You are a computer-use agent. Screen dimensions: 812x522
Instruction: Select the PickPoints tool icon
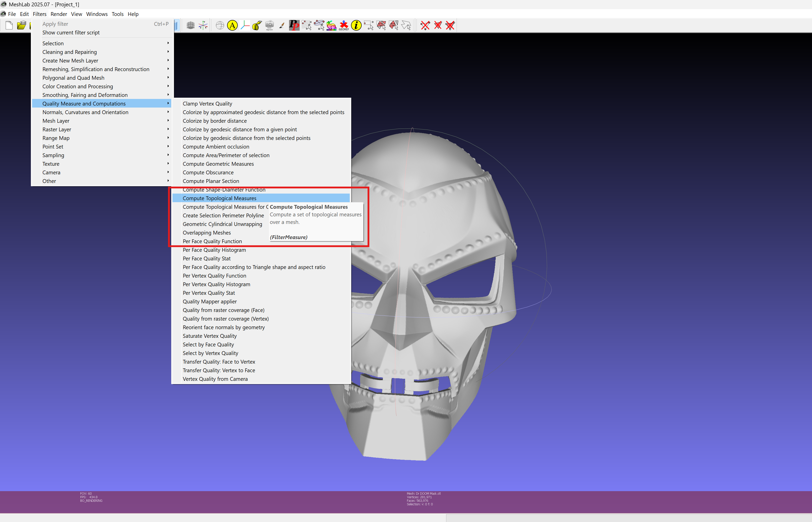pos(294,25)
